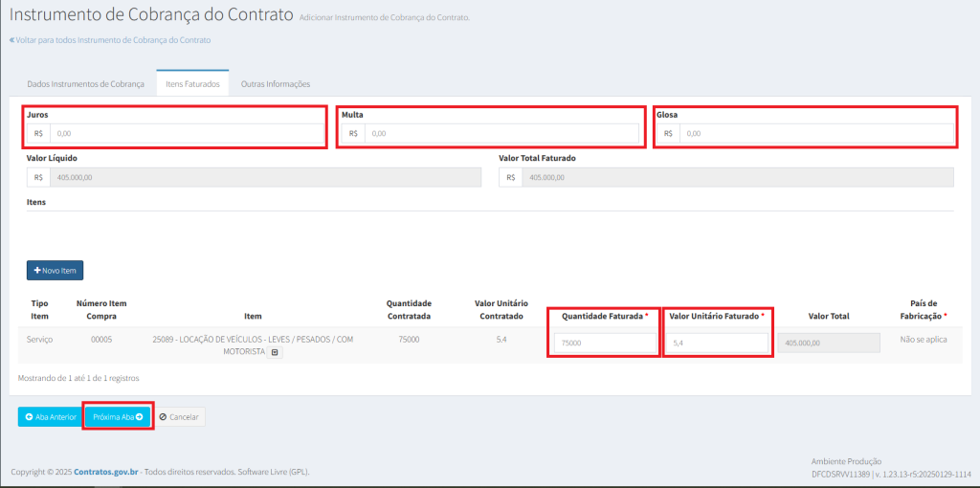
Task: Click the Valor Unitário Faturado field
Action: pyautogui.click(x=717, y=343)
